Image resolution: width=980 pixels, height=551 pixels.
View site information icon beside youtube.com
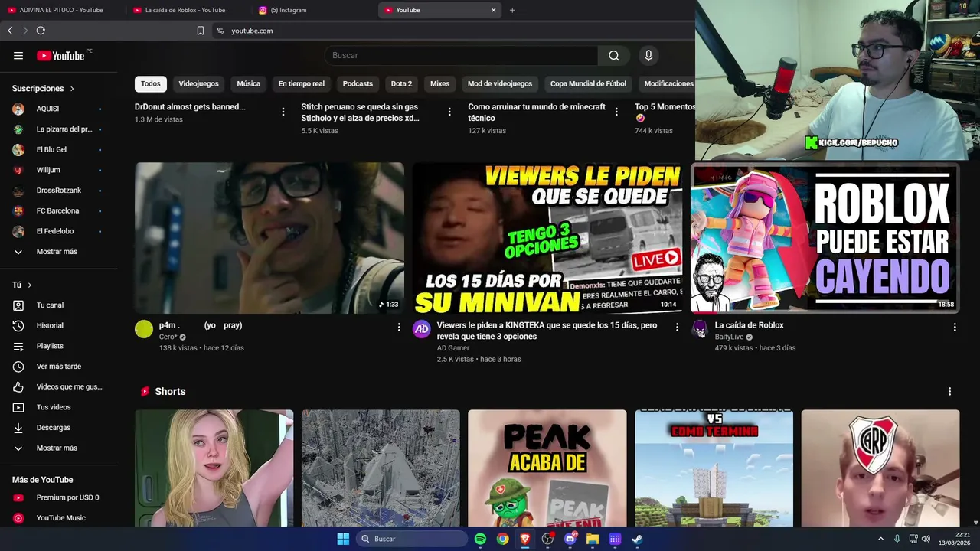point(220,31)
